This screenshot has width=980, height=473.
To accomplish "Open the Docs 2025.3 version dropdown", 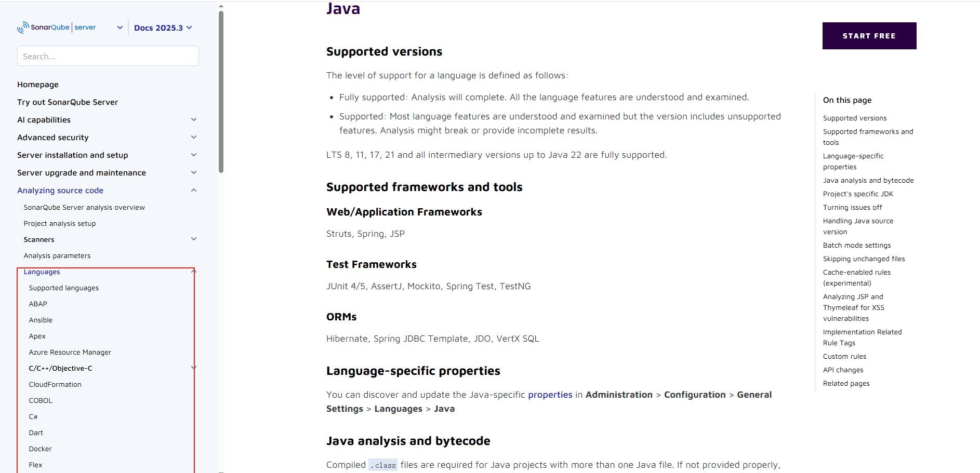I will click(x=163, y=28).
